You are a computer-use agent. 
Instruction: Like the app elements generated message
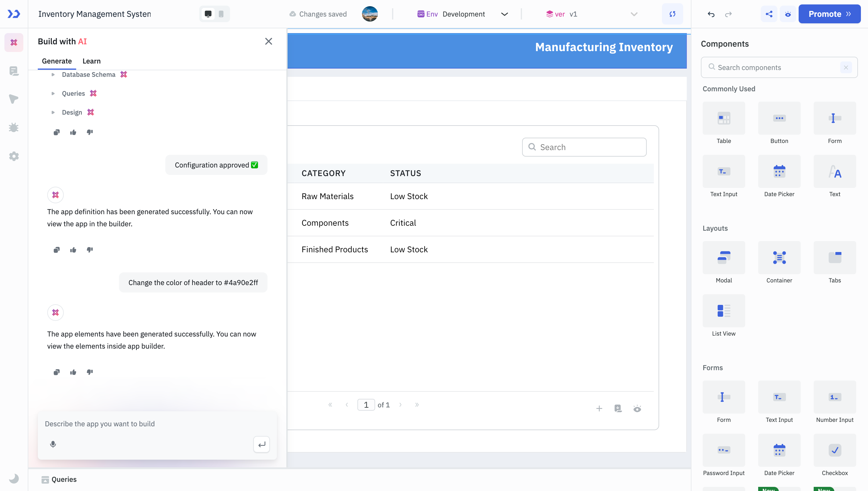(x=73, y=372)
